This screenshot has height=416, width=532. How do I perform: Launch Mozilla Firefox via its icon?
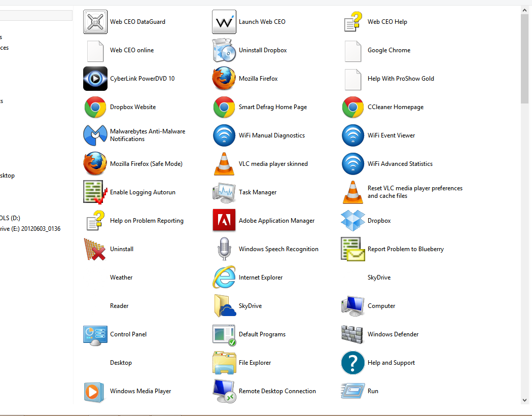point(224,79)
